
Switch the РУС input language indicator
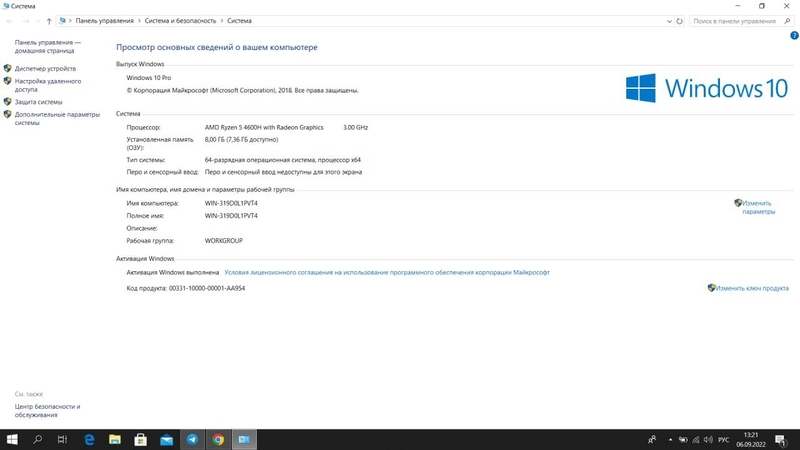pos(724,439)
